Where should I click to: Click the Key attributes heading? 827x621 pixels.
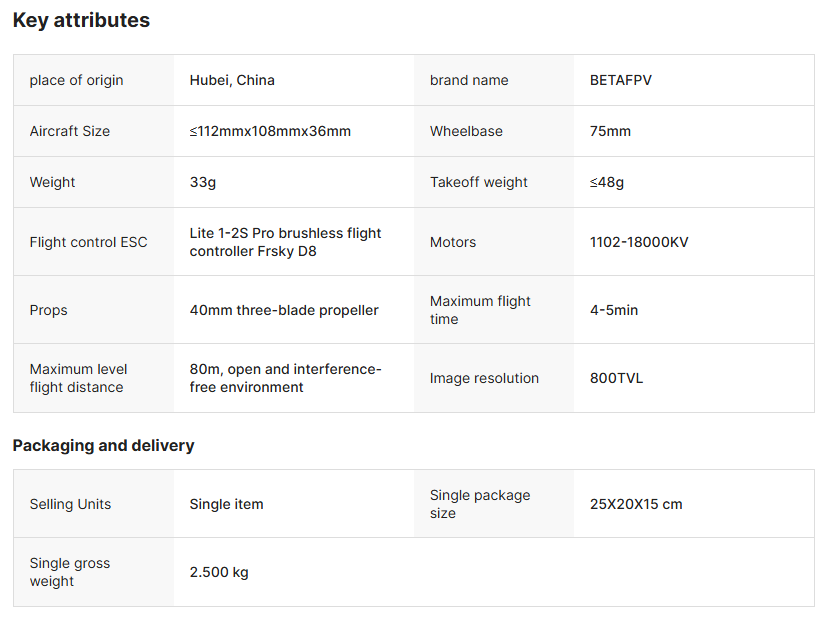click(81, 20)
